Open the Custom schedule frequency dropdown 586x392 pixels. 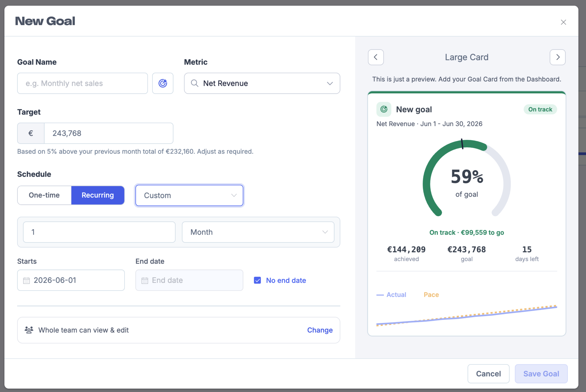tap(189, 196)
